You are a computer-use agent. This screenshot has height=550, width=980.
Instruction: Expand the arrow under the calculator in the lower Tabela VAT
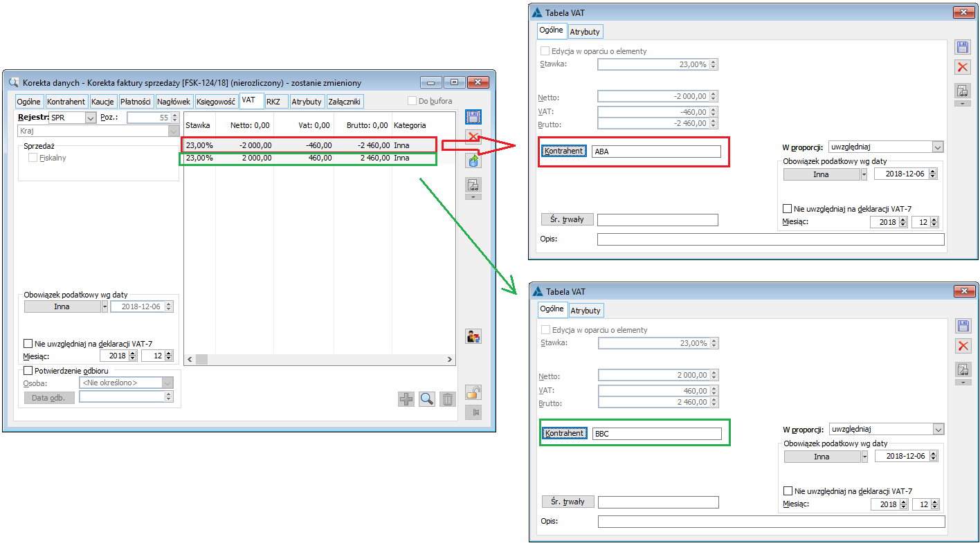[x=963, y=382]
